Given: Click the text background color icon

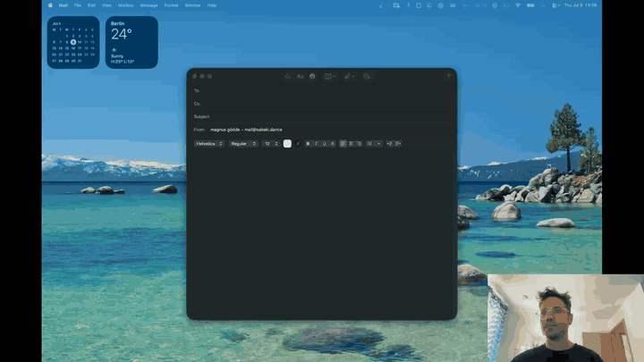Looking at the screenshot, I should 298,144.
